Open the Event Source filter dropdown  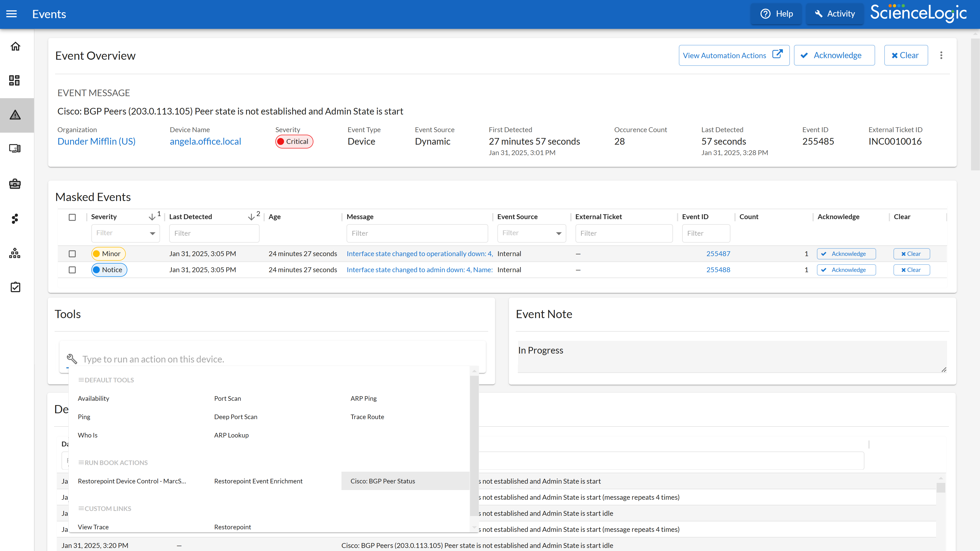point(531,233)
